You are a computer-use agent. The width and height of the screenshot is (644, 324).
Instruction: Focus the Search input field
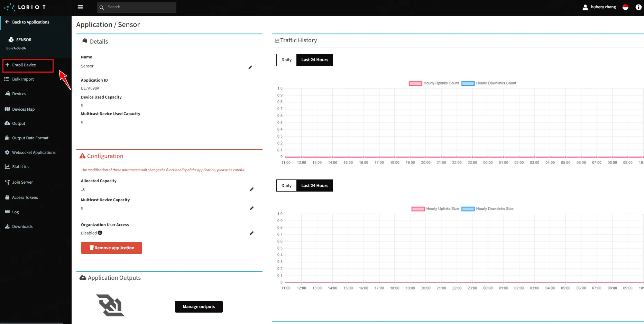point(140,7)
